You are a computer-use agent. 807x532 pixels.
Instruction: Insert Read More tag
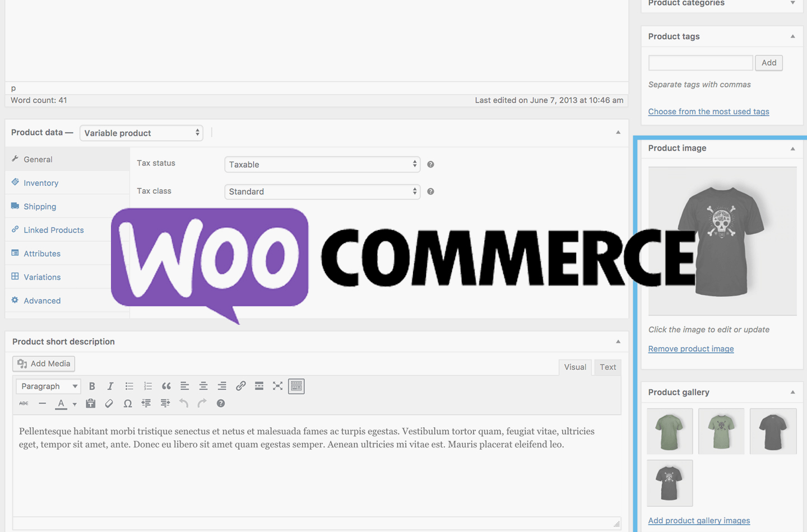click(x=259, y=386)
